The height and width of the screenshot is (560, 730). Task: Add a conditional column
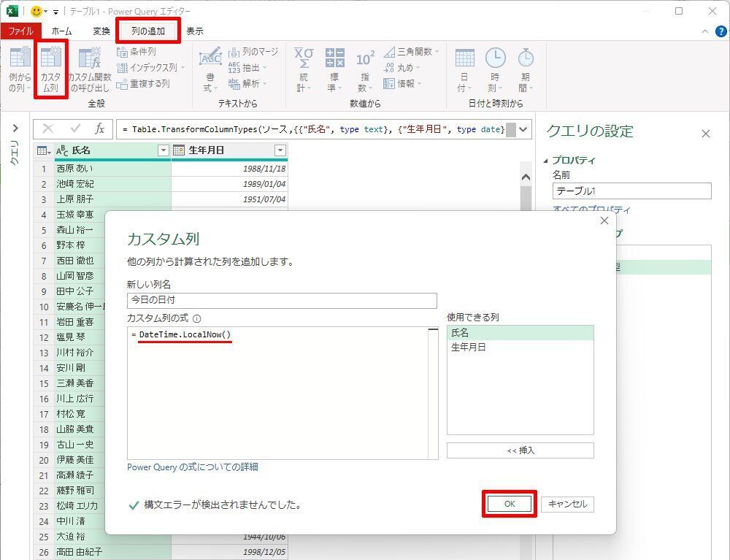tap(137, 51)
